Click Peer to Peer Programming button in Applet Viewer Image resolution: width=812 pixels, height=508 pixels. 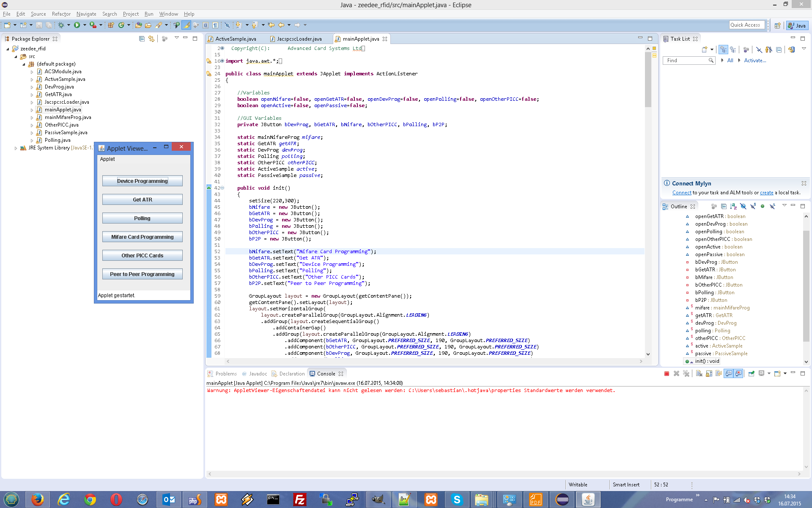click(143, 274)
